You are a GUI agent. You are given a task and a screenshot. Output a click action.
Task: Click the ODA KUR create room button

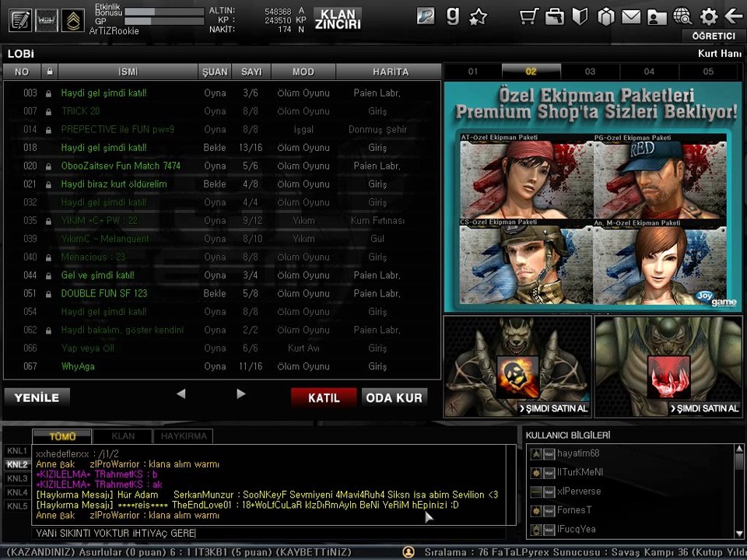pyautogui.click(x=394, y=397)
